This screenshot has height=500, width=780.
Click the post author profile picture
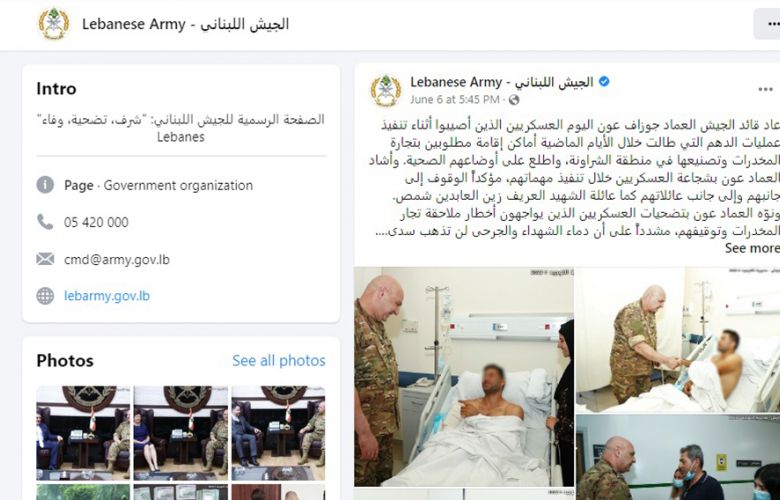click(x=386, y=91)
